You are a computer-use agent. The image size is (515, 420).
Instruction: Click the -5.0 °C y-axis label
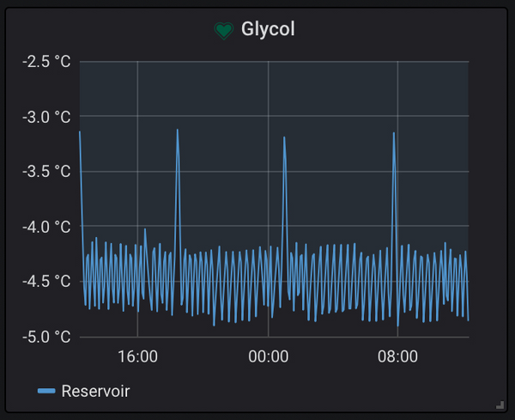click(46, 337)
